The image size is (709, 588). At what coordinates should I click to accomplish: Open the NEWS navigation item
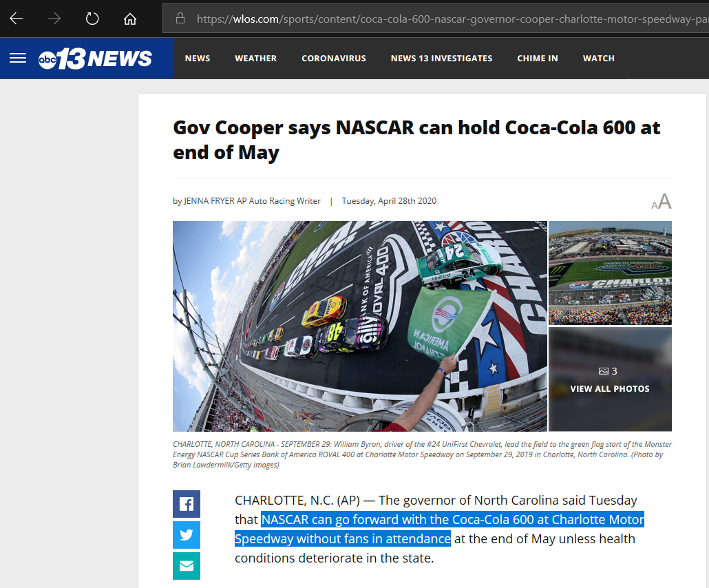[198, 59]
